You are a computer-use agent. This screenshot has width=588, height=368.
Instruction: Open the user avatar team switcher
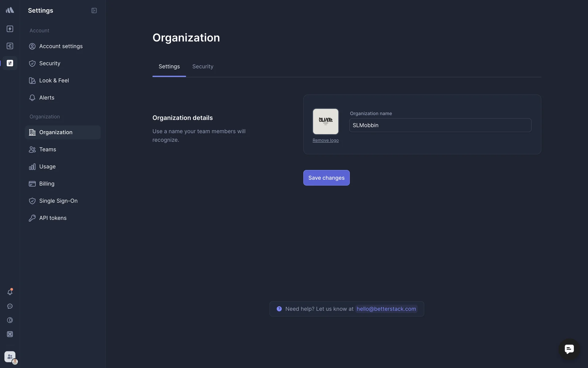tap(10, 357)
